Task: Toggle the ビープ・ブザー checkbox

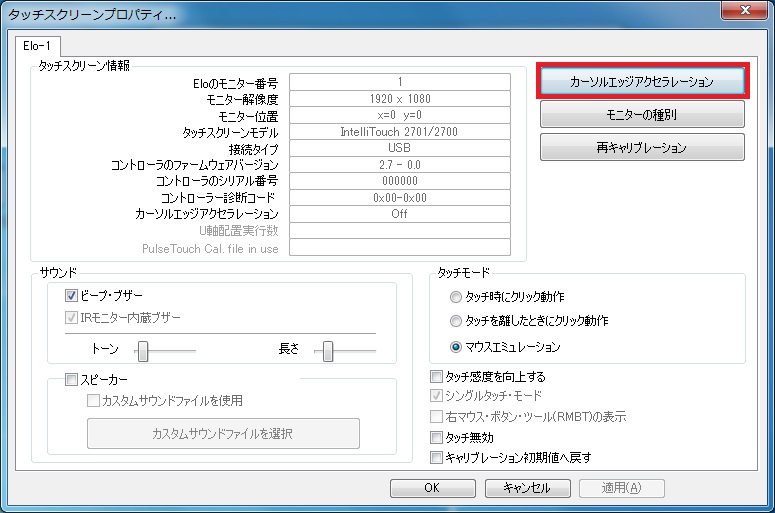Action: (x=72, y=296)
